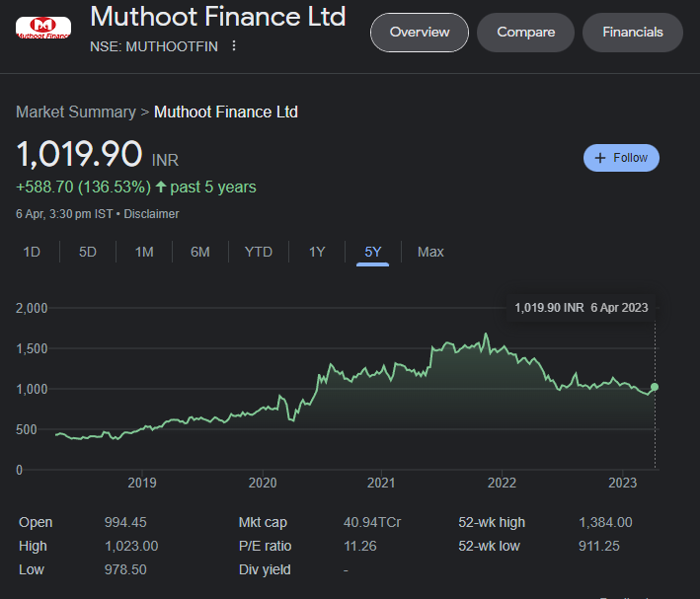This screenshot has width=700, height=599.
Task: Click the High value 1,023.00
Action: pos(131,546)
